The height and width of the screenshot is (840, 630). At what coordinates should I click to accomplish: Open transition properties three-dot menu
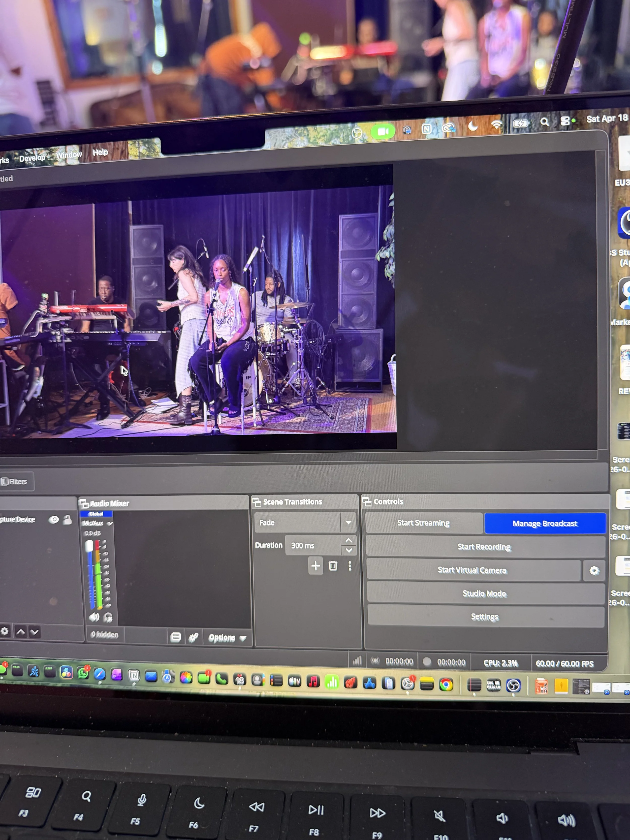pos(350,566)
